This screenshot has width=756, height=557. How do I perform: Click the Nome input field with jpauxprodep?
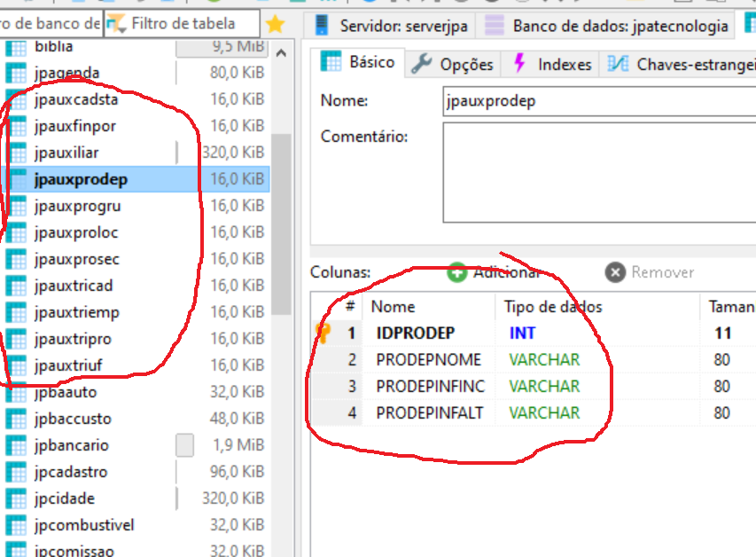point(599,101)
